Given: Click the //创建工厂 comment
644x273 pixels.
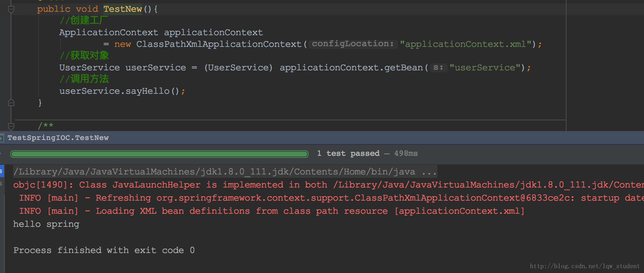Looking at the screenshot, I should (84, 20).
